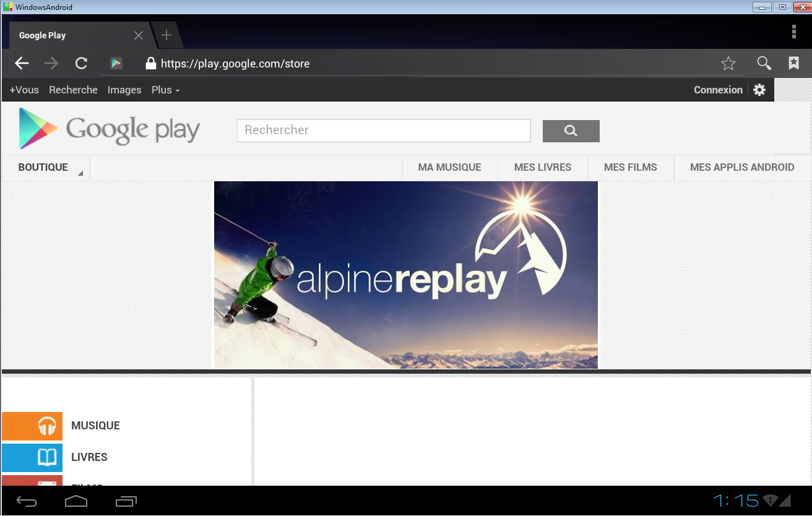Focus the Rechercher search field
The width and height of the screenshot is (812, 516).
click(x=384, y=131)
